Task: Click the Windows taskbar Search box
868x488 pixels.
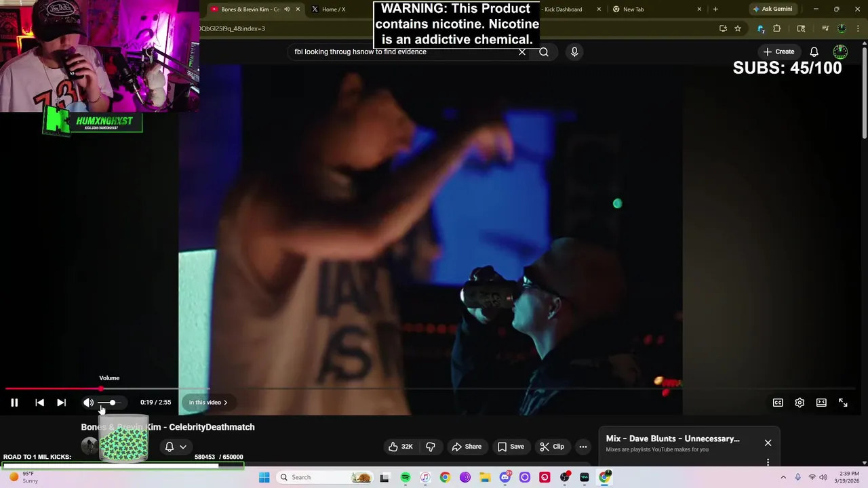Action: pyautogui.click(x=325, y=477)
